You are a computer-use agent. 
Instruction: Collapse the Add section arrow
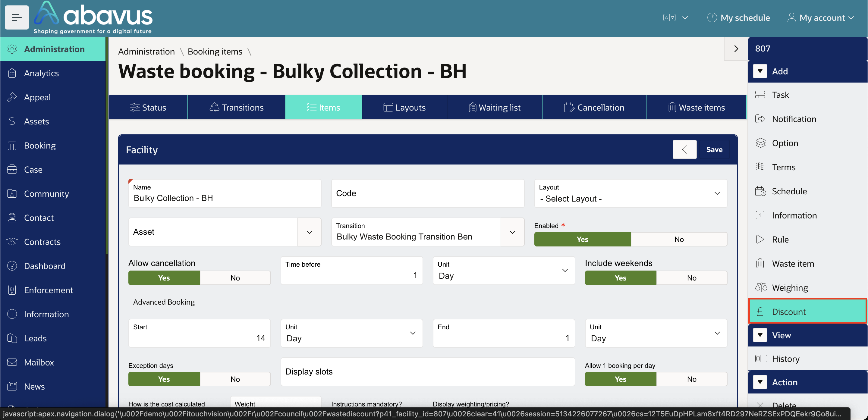coord(760,71)
